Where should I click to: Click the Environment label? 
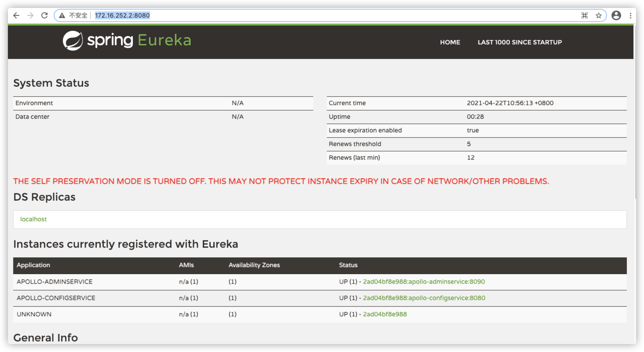[x=34, y=103]
